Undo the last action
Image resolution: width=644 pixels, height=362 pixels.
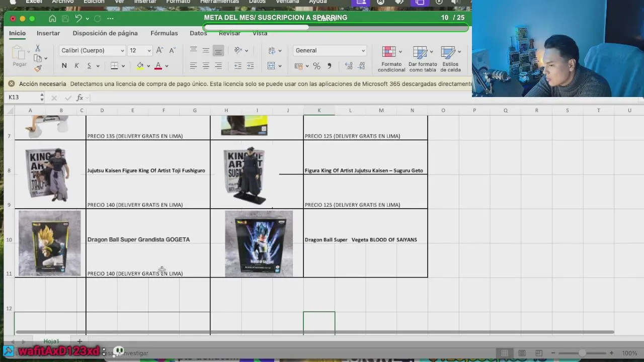point(78,19)
